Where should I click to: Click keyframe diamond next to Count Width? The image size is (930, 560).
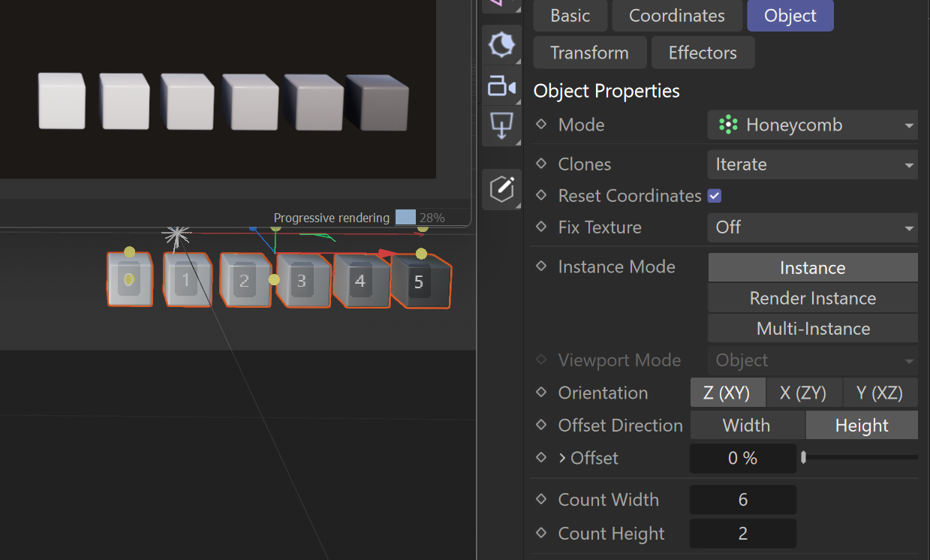coord(541,499)
